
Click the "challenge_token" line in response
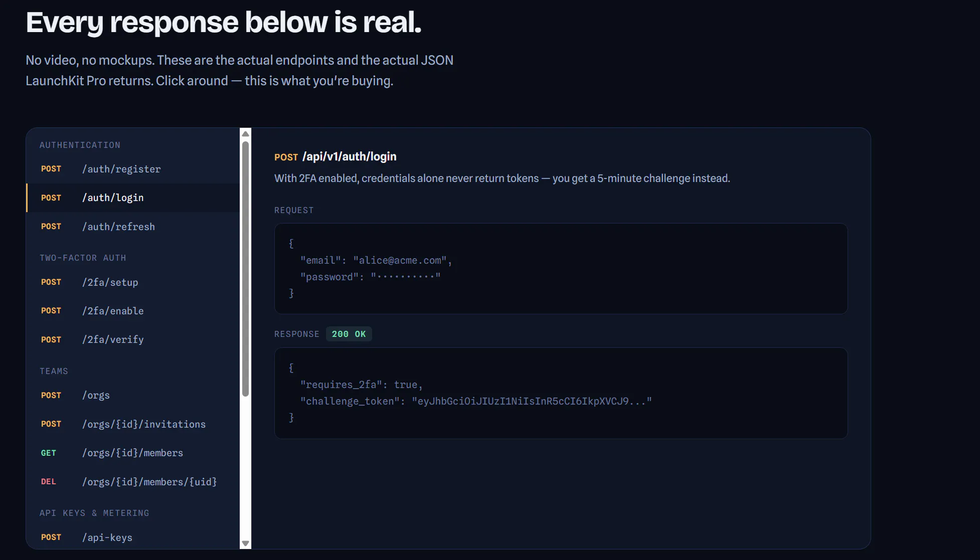click(x=476, y=401)
